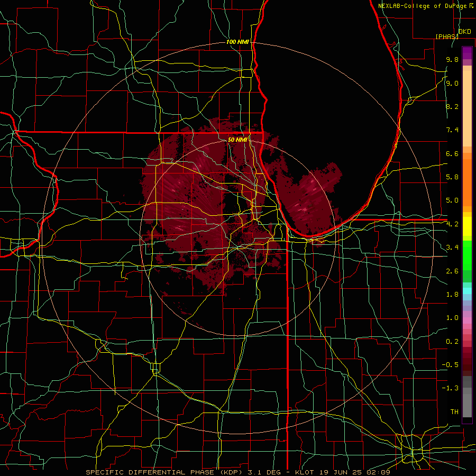This screenshot has width=476, height=476.
Task: Click the 8.2 scale value
Action: 452,106
